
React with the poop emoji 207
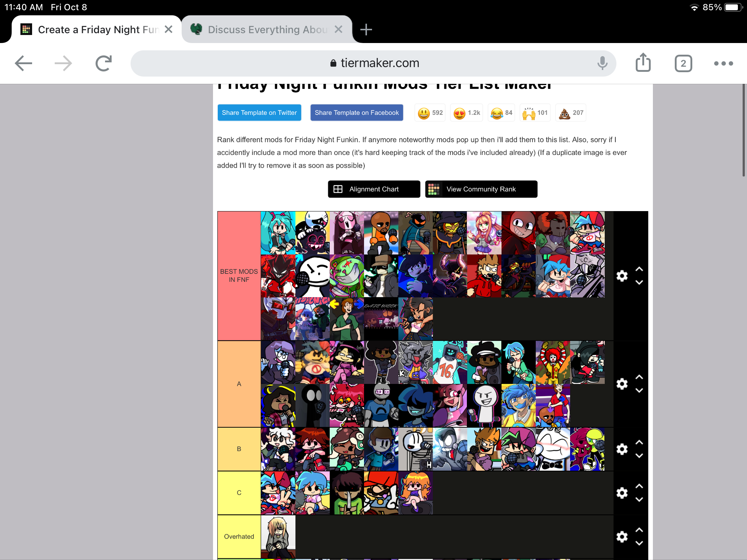571,113
